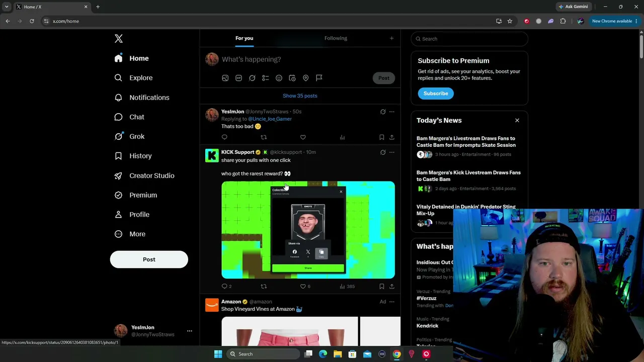The width and height of the screenshot is (644, 362).
Task: Open the Chrome Extensions puzzle icon
Action: (x=563, y=21)
